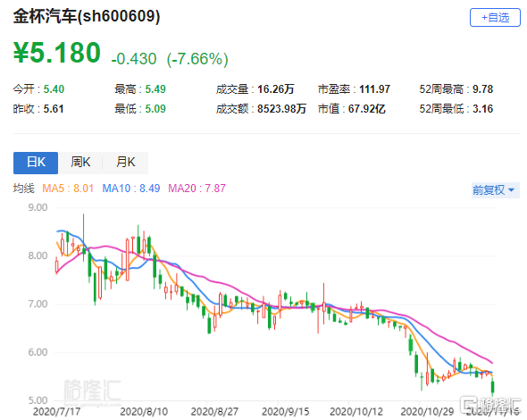Click MA20 : 7.87 indicator label
527x420 pixels.
[197, 189]
